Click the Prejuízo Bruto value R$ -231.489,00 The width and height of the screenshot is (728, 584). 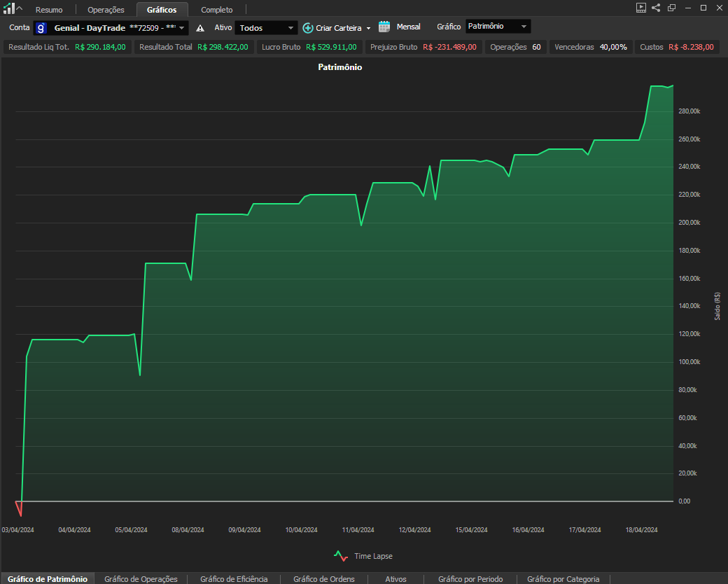click(449, 47)
